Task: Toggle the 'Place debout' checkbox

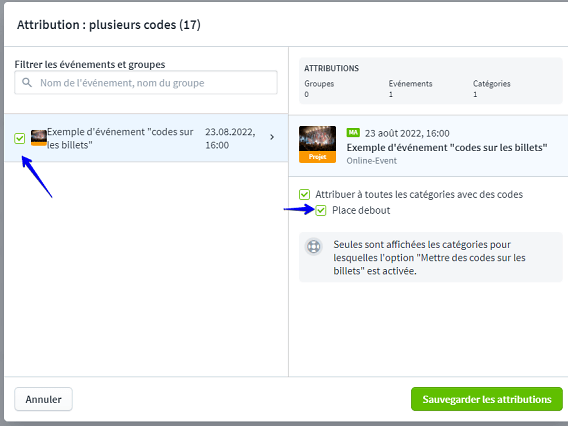Action: click(x=321, y=210)
